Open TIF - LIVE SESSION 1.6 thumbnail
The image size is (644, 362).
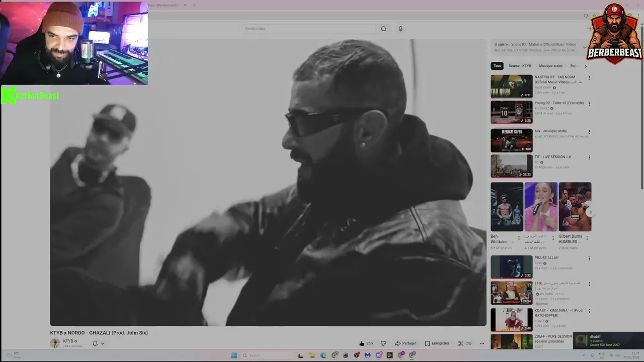click(511, 166)
